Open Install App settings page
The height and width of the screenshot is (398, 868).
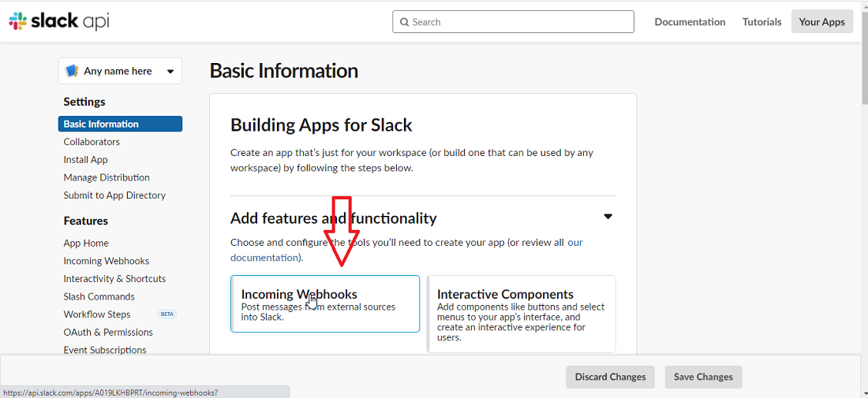click(85, 160)
